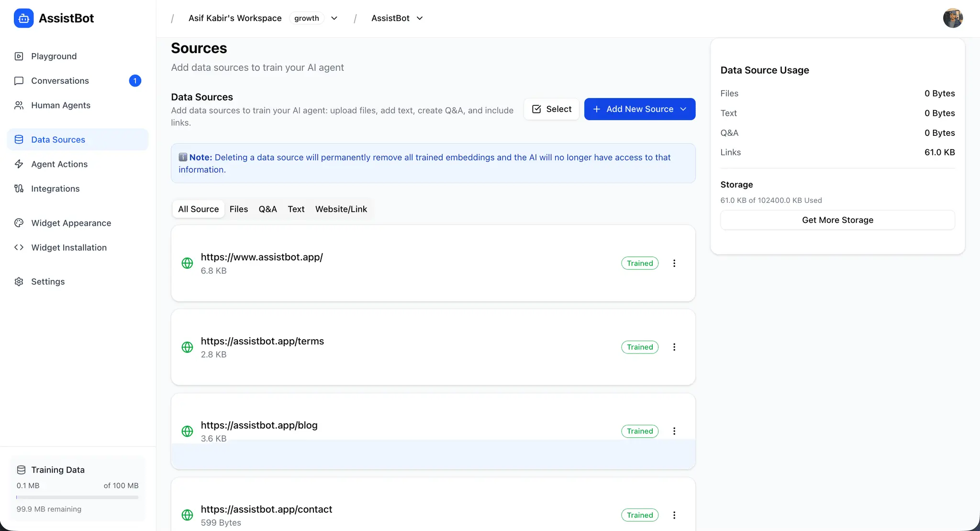Open Conversations in the sidebar
The height and width of the screenshot is (531, 980).
click(78, 80)
